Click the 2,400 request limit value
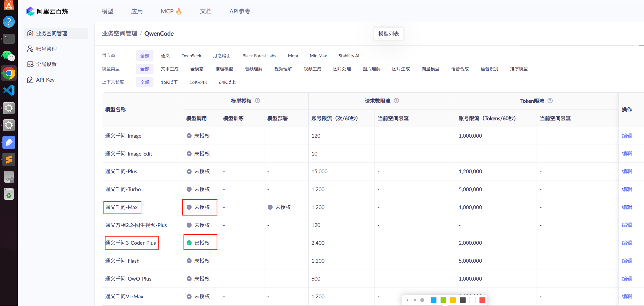This screenshot has height=306, width=644. tap(318, 243)
